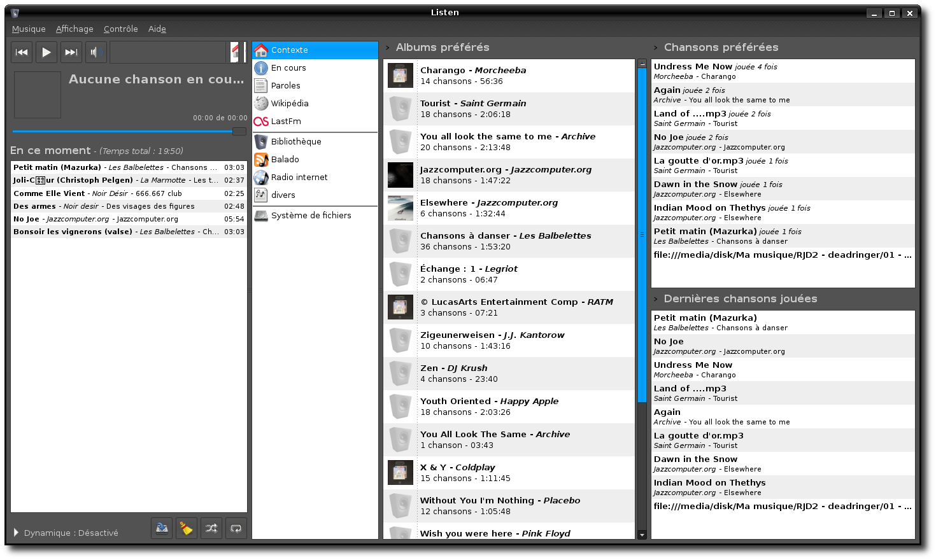Image resolution: width=936 pixels, height=560 pixels.
Task: Select 'Indian Mood on Thethys jouée 1 fois'
Action: pyautogui.click(x=783, y=213)
